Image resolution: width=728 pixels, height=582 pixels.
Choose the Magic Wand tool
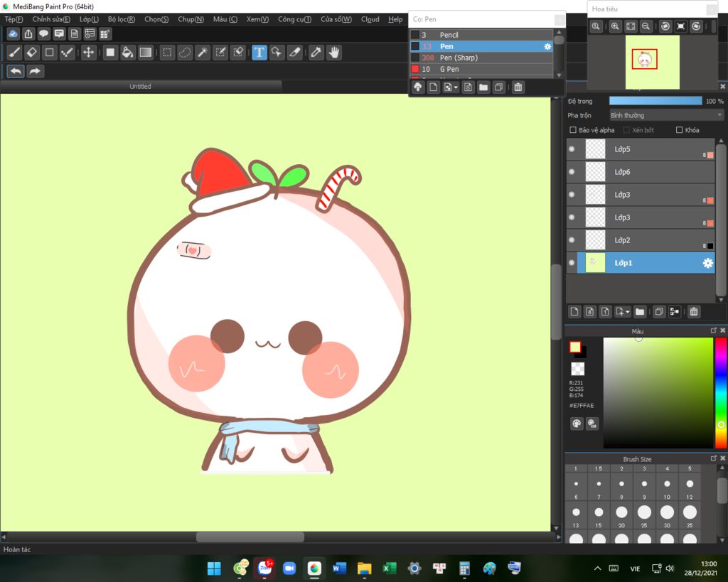point(203,53)
